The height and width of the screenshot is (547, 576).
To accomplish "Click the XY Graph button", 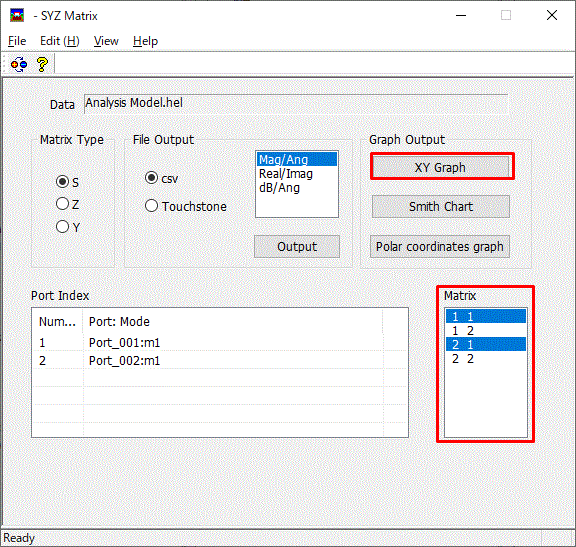I will pyautogui.click(x=441, y=167).
